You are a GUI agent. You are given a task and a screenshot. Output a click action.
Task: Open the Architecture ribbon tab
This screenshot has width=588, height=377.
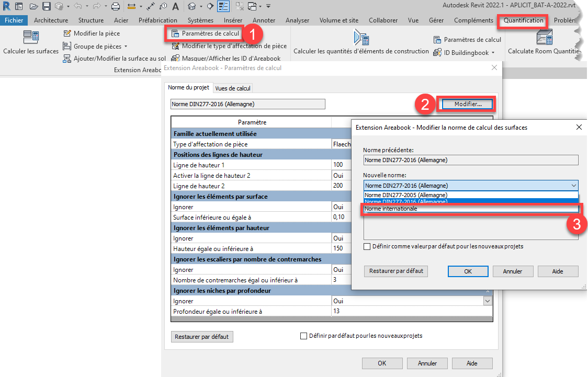pyautogui.click(x=51, y=20)
